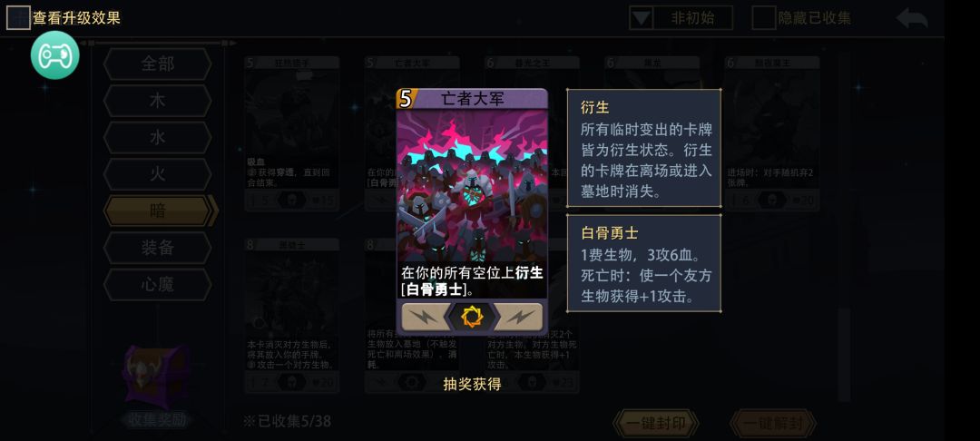The image size is (980, 441).
Task: Click the left lightning bolt on the card
Action: pos(425,317)
